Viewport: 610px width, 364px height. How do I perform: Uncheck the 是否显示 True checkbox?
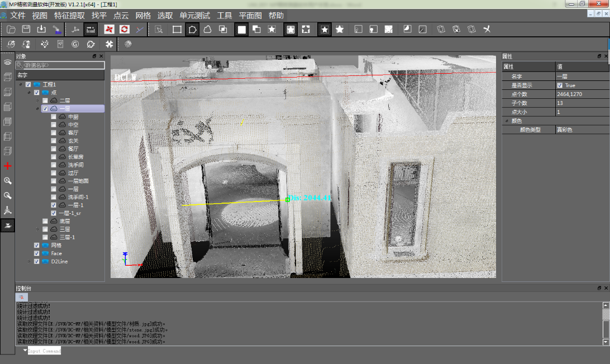click(x=560, y=85)
